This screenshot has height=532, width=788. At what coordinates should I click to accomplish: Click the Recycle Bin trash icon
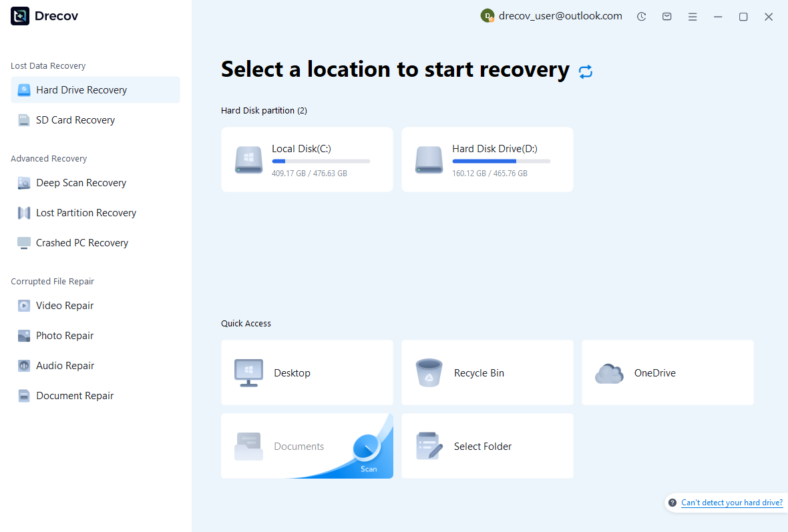click(429, 372)
